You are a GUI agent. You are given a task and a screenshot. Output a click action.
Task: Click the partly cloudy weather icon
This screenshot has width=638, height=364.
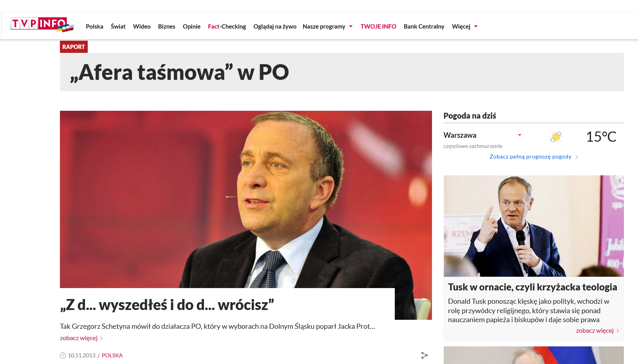(556, 137)
